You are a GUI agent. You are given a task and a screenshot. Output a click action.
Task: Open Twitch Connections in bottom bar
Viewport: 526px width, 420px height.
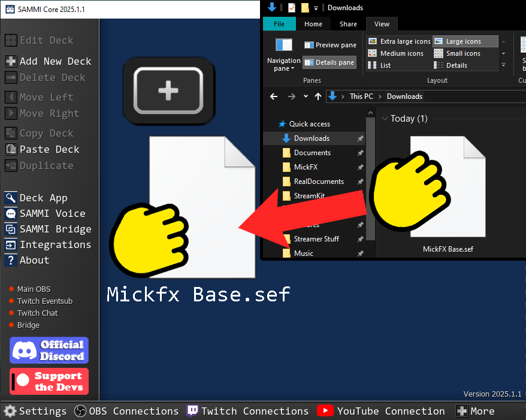247,411
